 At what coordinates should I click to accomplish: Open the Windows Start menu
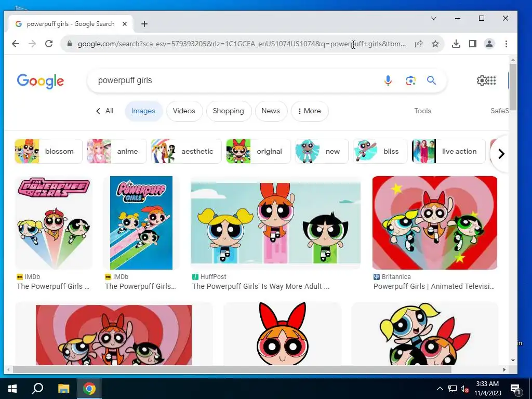12,389
